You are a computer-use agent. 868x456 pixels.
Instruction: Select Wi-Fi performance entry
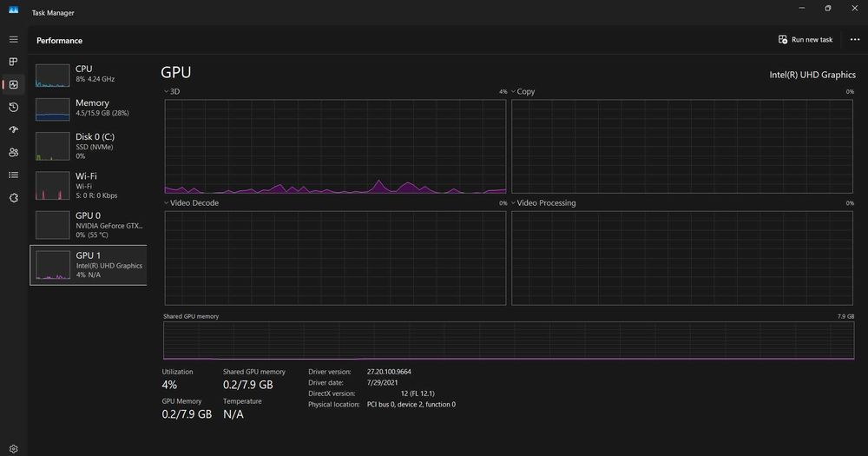click(89, 185)
